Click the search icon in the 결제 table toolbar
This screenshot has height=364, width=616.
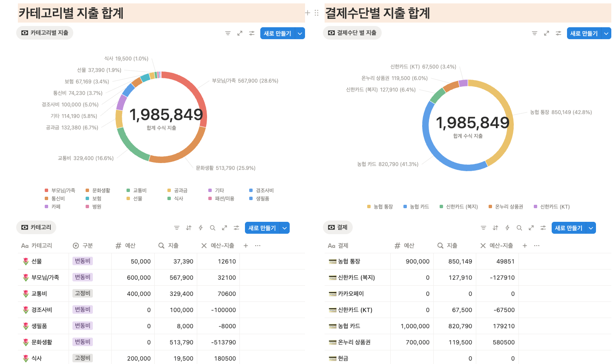tap(519, 228)
